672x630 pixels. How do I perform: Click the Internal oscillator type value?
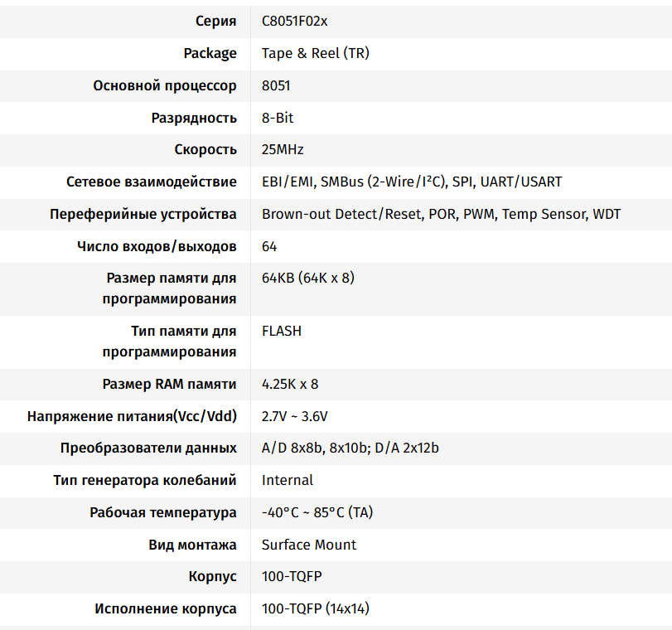click(x=288, y=480)
